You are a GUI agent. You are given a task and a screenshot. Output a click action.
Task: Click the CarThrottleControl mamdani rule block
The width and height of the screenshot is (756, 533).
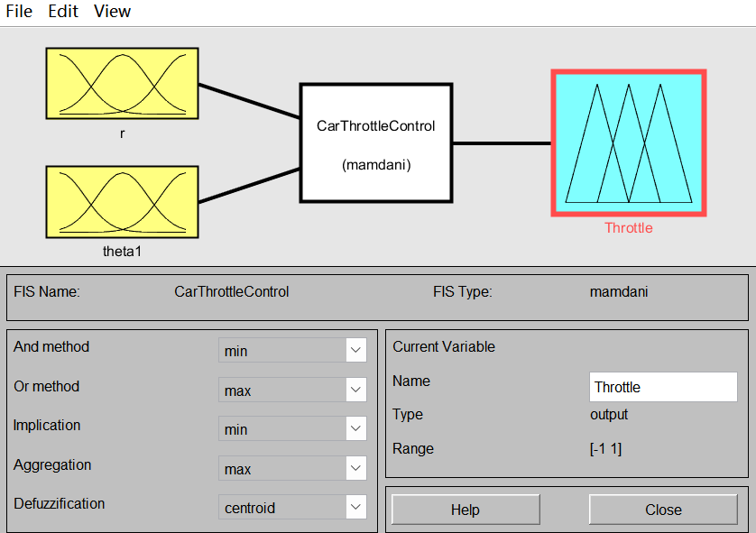[x=376, y=143]
